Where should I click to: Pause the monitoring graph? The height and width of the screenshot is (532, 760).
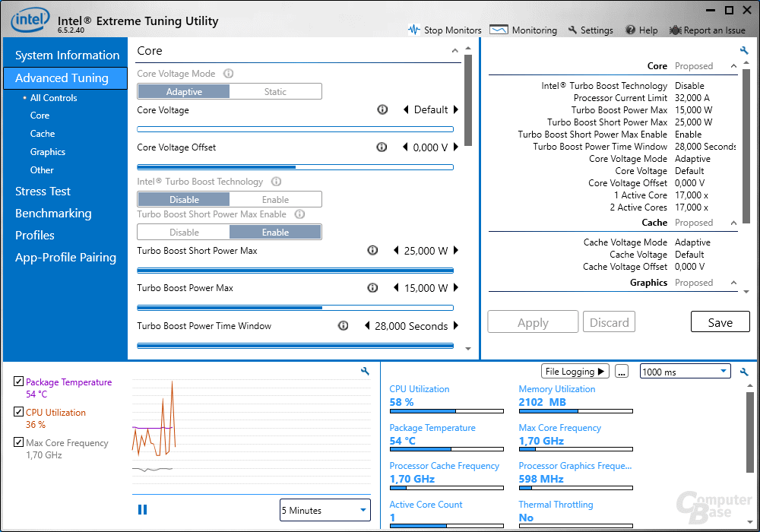pyautogui.click(x=142, y=510)
